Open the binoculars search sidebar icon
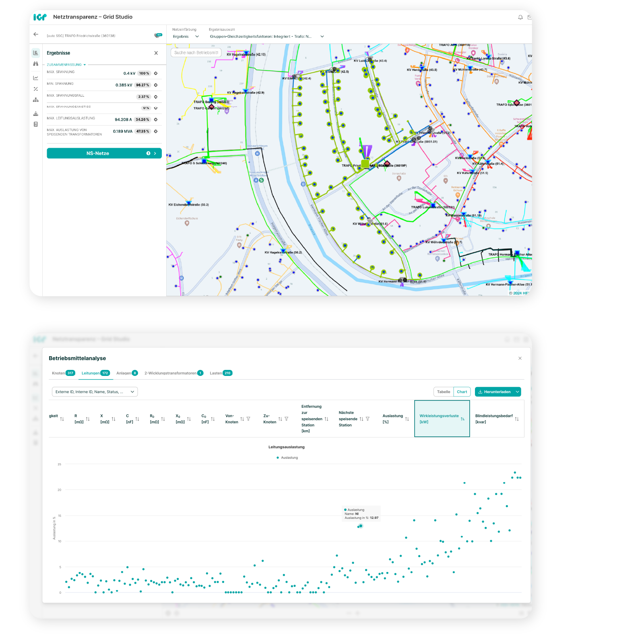Image resolution: width=644 pixels, height=644 pixels. pos(36,64)
